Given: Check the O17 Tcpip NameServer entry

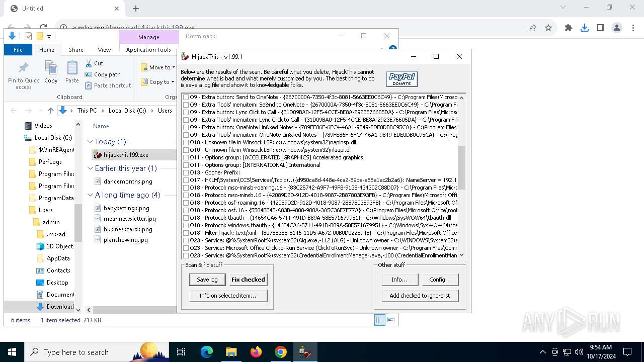Looking at the screenshot, I should [x=186, y=180].
